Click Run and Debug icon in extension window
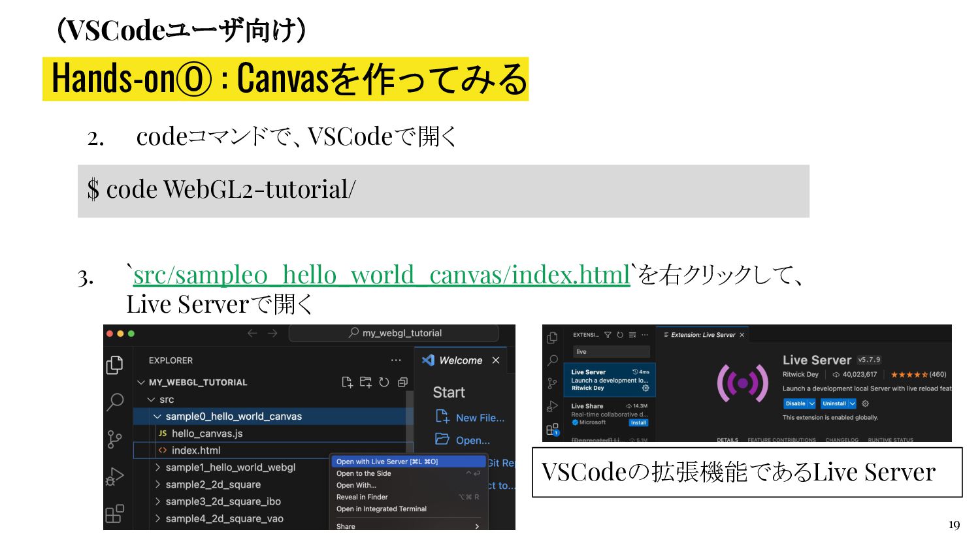The width and height of the screenshot is (980, 551). (553, 406)
